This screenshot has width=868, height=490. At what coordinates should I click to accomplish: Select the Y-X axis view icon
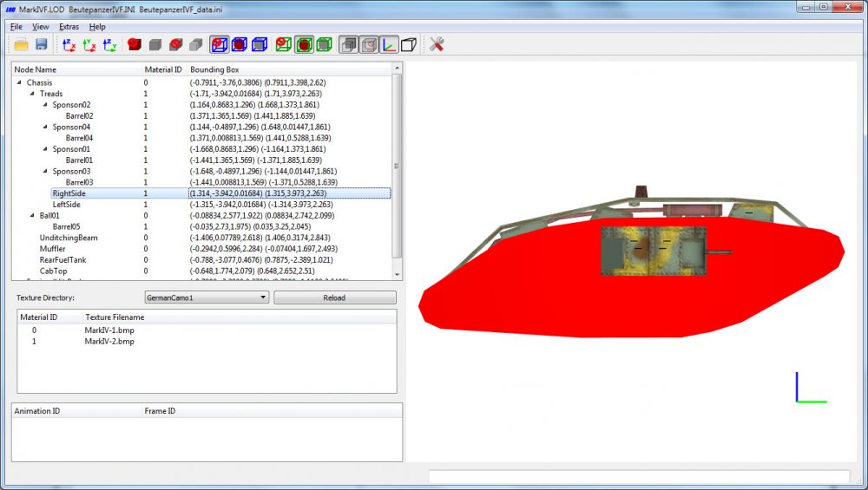pos(89,45)
